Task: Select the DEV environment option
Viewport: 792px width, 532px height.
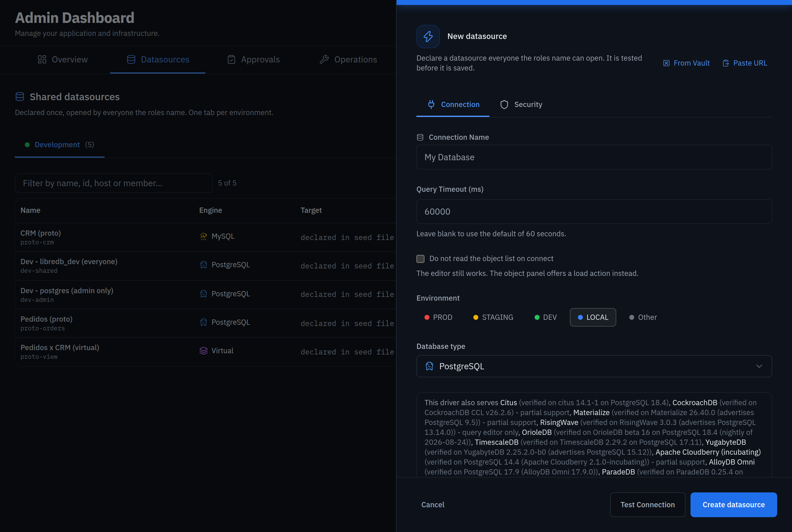Action: (x=546, y=318)
